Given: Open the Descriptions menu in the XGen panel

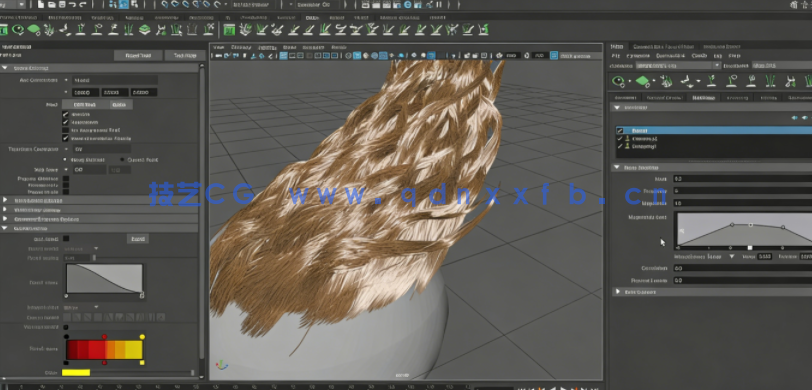Looking at the screenshot, I should pyautogui.click(x=670, y=56).
